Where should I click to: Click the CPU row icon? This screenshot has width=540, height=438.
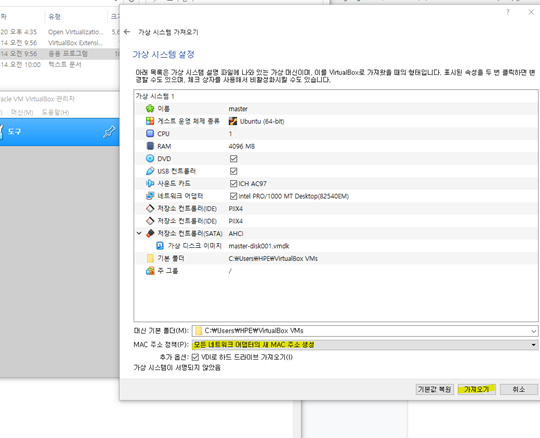pyautogui.click(x=150, y=133)
